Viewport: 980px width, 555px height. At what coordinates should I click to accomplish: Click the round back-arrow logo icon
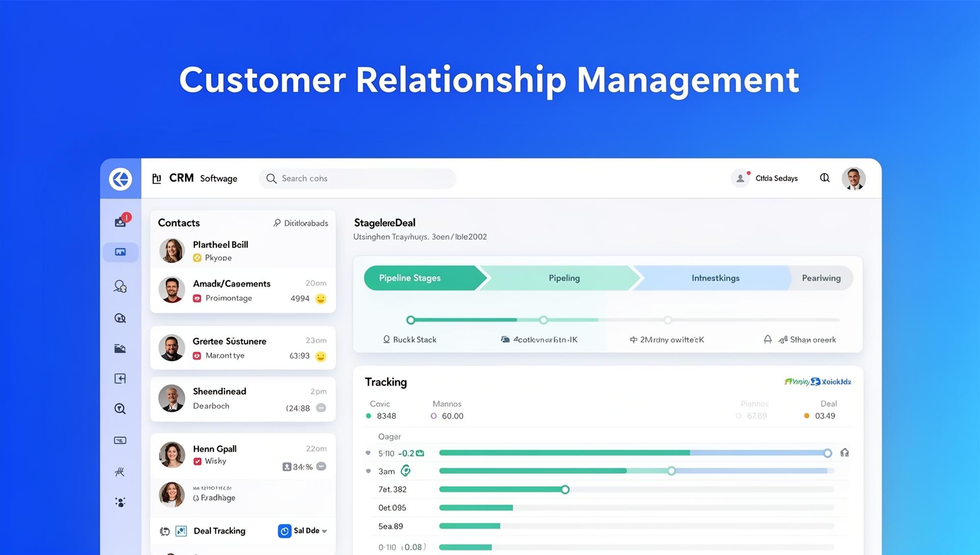coord(120,179)
